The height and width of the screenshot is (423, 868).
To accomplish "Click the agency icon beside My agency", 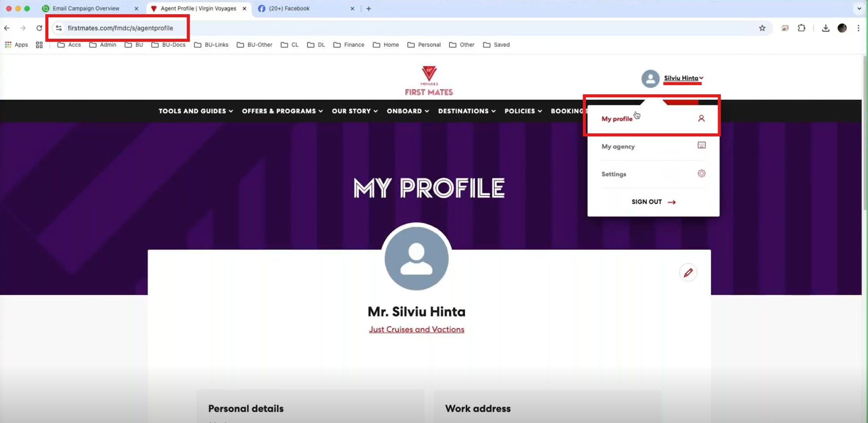I will point(701,145).
